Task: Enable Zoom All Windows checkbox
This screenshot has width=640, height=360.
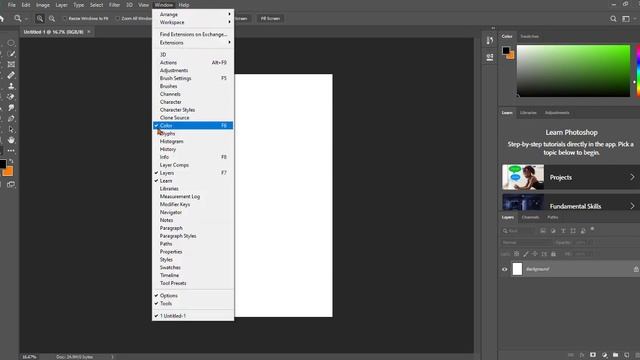Action: pos(118,18)
